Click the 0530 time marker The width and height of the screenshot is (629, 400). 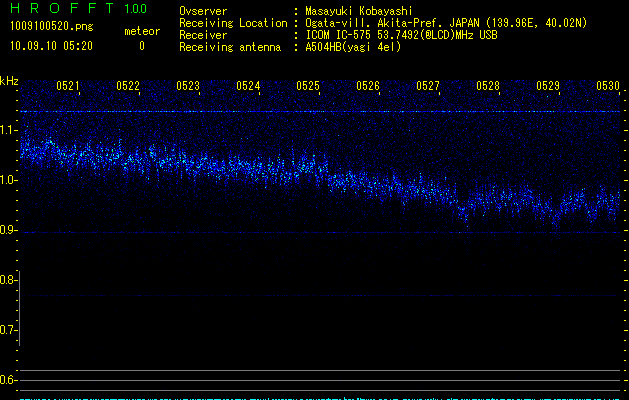(608, 86)
